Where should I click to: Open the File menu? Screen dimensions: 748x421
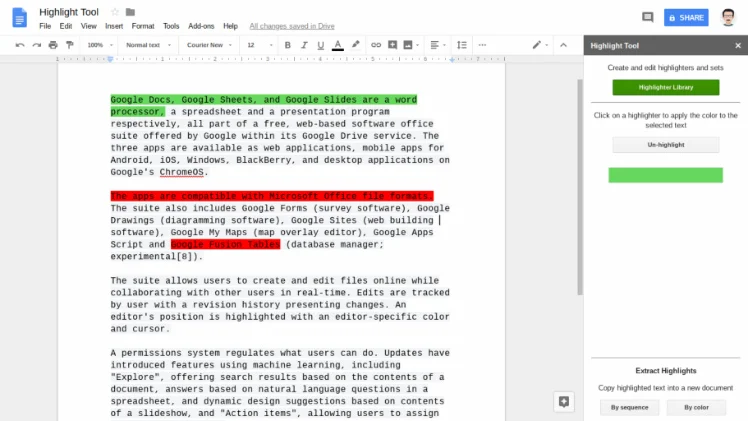pyautogui.click(x=45, y=26)
